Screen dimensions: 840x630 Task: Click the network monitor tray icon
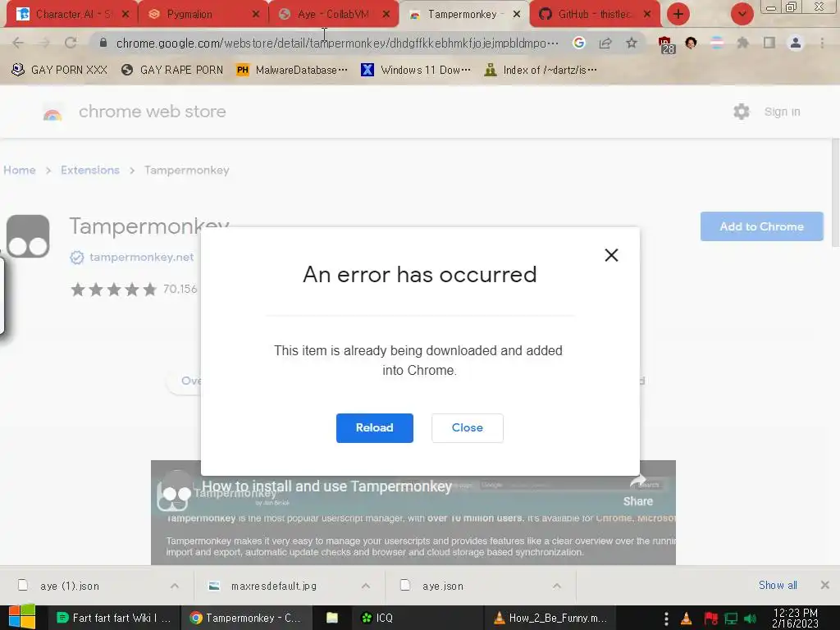click(731, 619)
